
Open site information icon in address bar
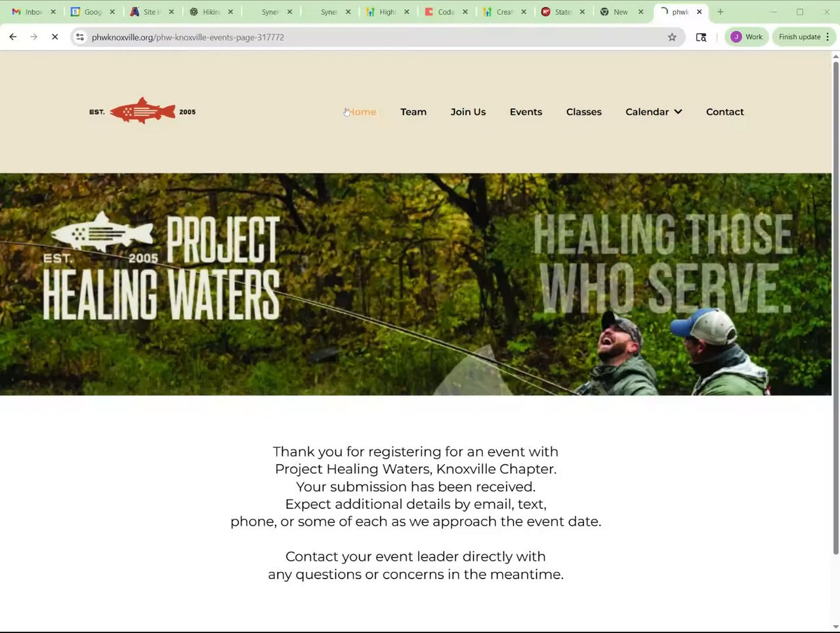click(80, 37)
